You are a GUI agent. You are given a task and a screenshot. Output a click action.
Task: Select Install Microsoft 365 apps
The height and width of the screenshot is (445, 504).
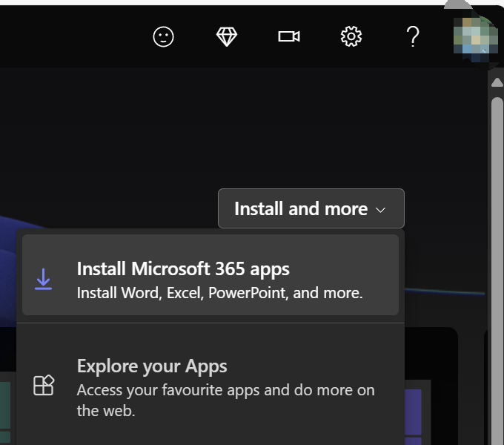tap(210, 274)
